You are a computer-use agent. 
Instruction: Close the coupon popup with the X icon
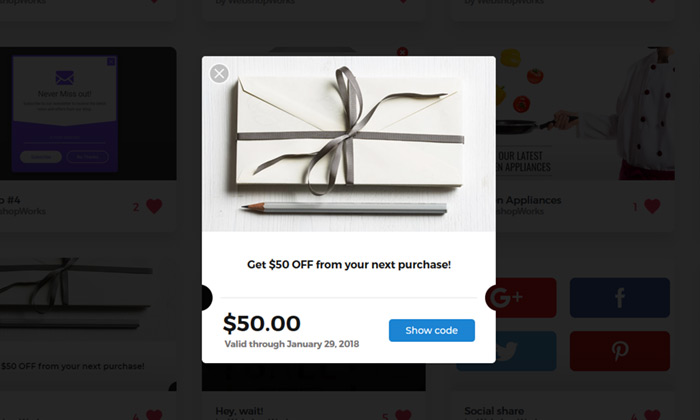pos(220,73)
